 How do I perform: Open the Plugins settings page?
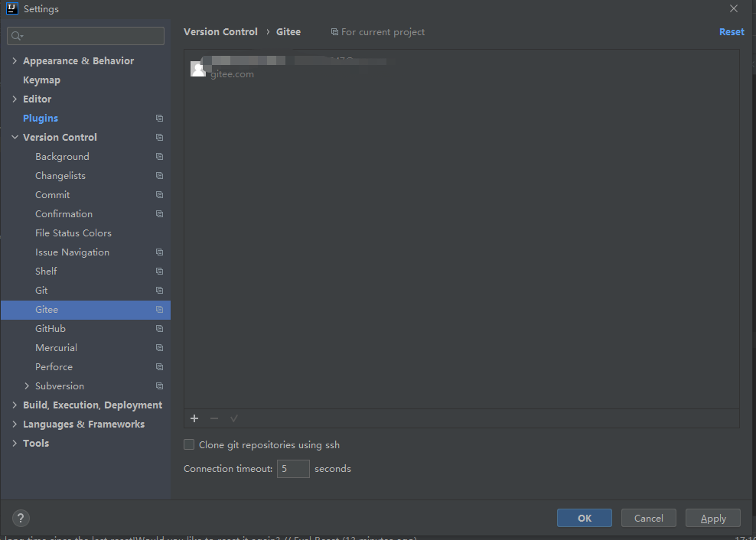tap(41, 118)
